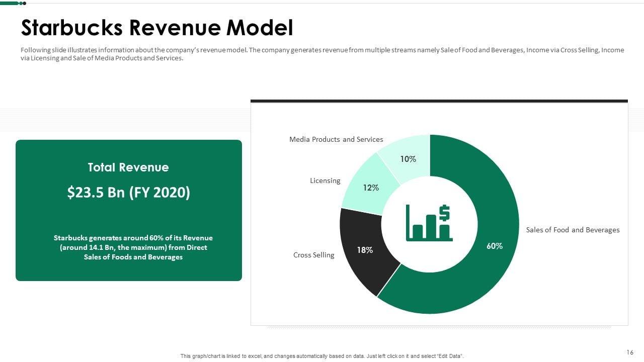Viewport: 644px width, 362px height.
Task: Click the green progress decoration at top-left corner
Action: tap(13, 3)
